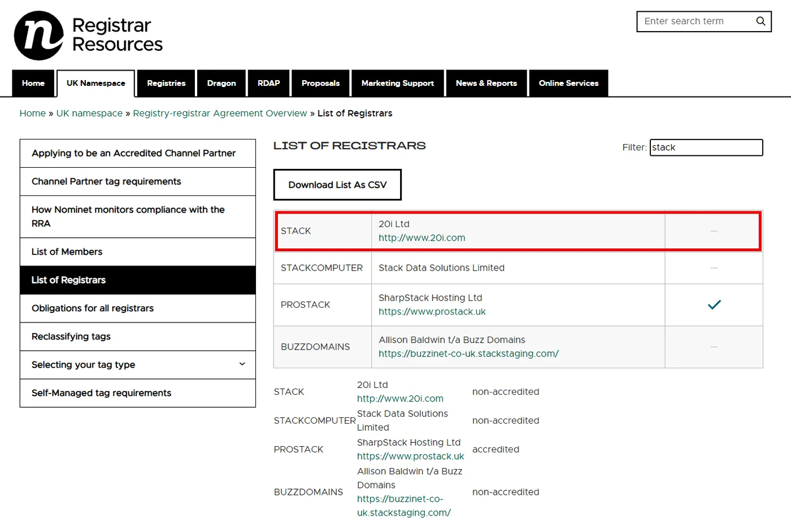This screenshot has height=532, width=791.
Task: Click non-accredited status for STACKCOMPUTER
Action: coord(506,421)
